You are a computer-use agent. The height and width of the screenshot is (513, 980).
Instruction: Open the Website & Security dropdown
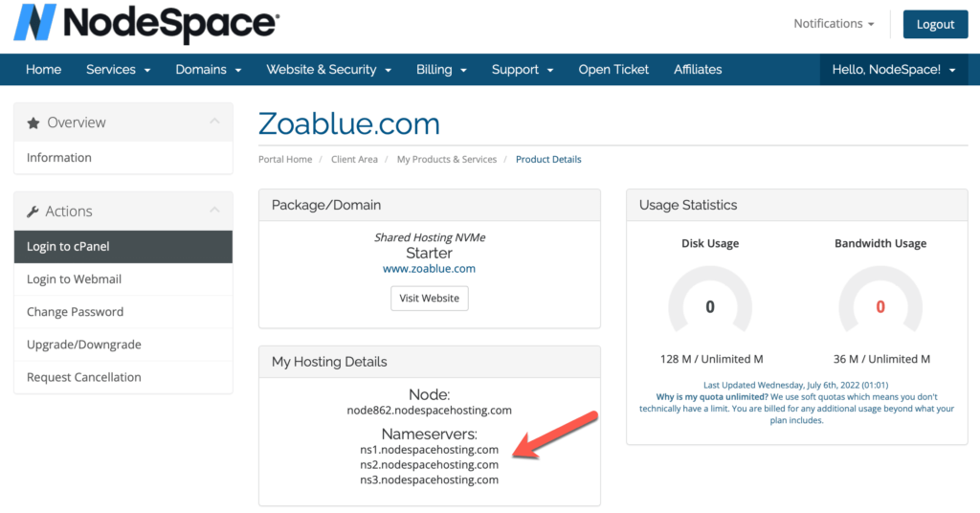click(x=329, y=69)
